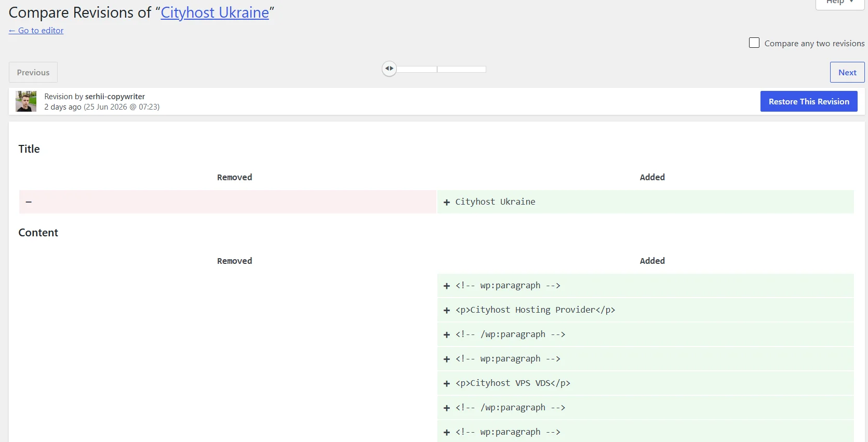Screen dimensions: 868x442
Task: Click serhii-copywriter's avatar thumbnail
Action: (26, 101)
